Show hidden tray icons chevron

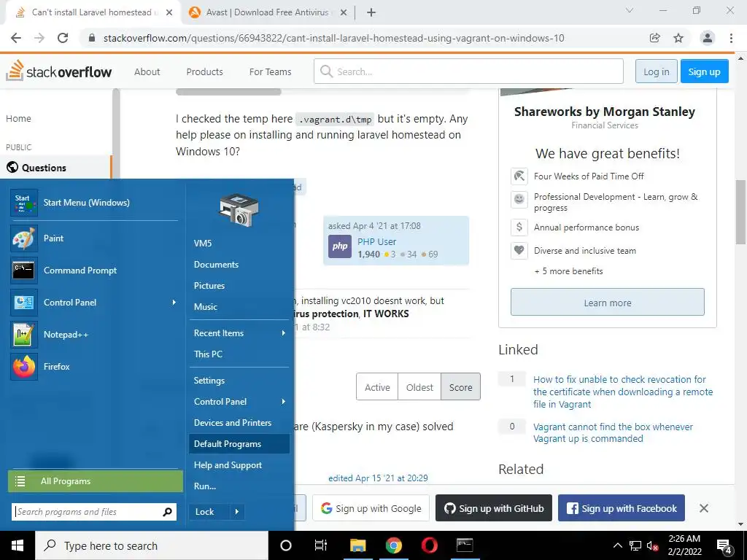pyautogui.click(x=617, y=546)
